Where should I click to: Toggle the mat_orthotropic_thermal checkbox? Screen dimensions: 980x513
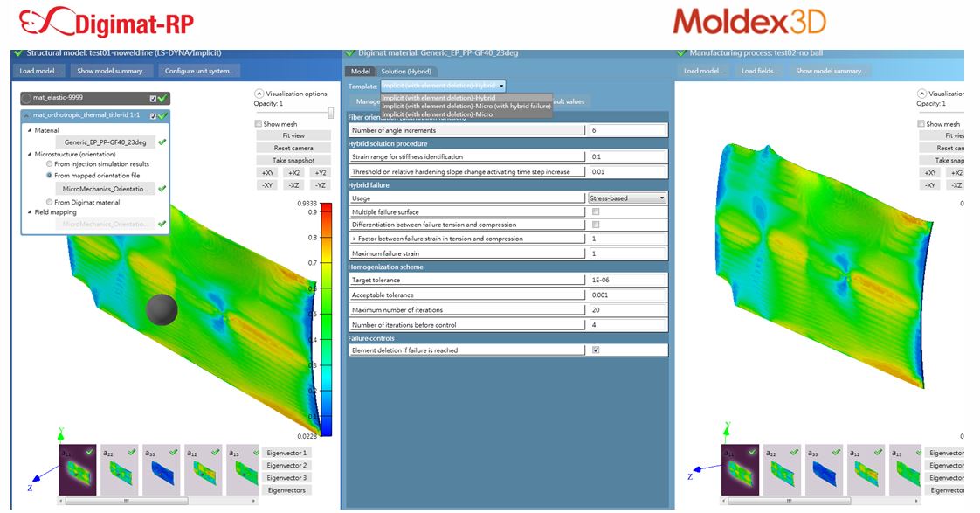click(153, 115)
